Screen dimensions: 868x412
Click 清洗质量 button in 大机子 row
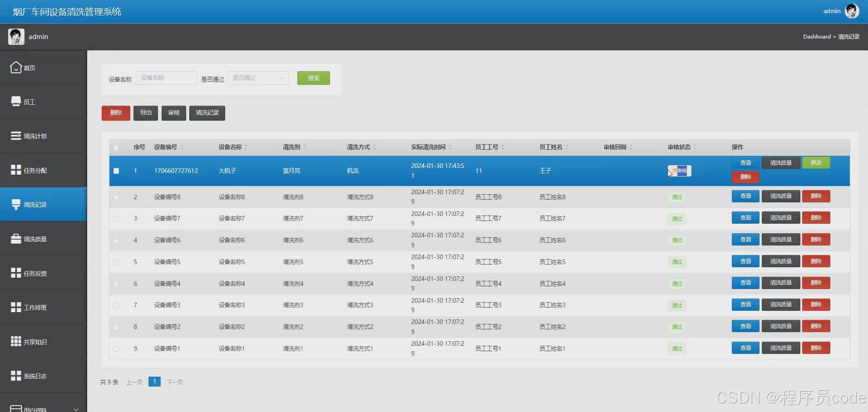click(x=781, y=163)
